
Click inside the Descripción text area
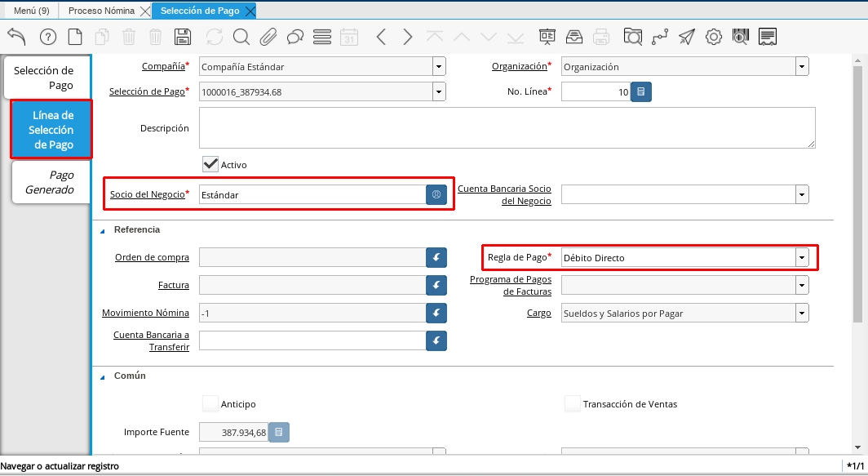507,128
